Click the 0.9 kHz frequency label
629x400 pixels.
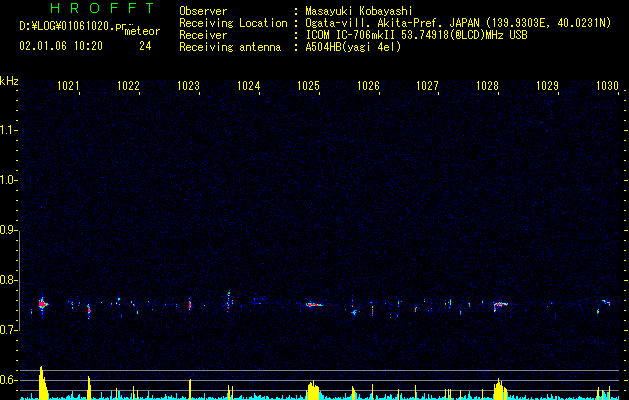point(8,230)
